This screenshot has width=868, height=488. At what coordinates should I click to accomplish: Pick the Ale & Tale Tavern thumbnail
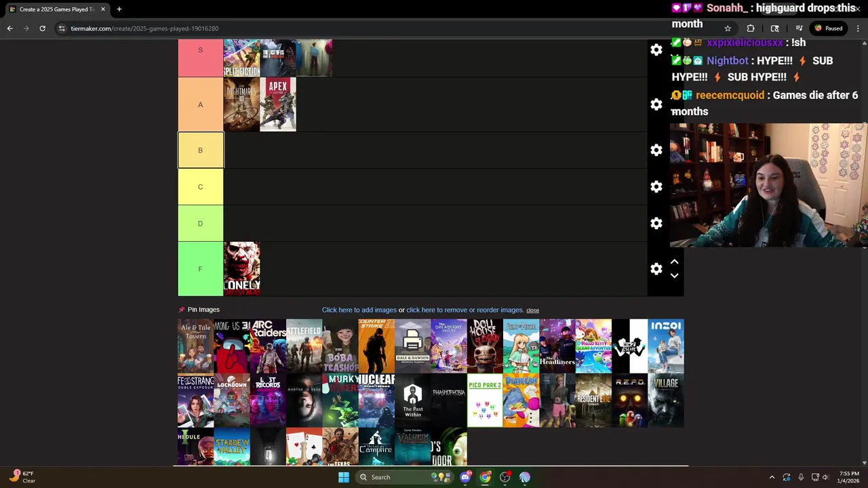click(195, 346)
